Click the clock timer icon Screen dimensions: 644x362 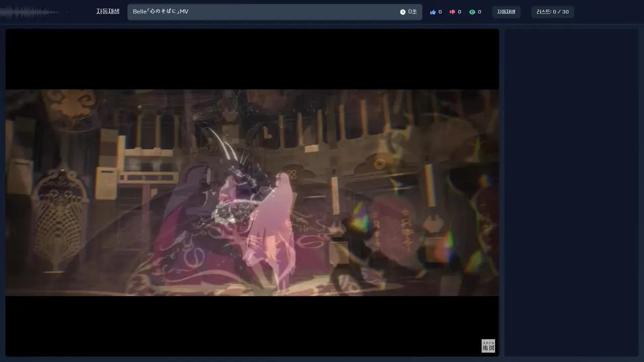pyautogui.click(x=403, y=12)
